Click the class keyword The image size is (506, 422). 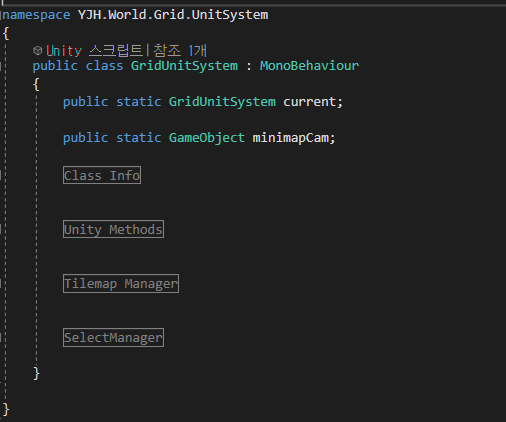104,66
